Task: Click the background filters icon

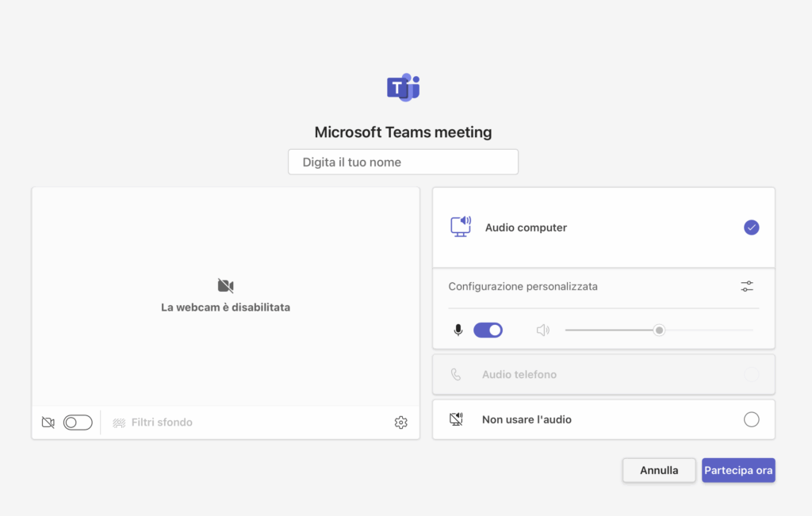Action: (119, 422)
